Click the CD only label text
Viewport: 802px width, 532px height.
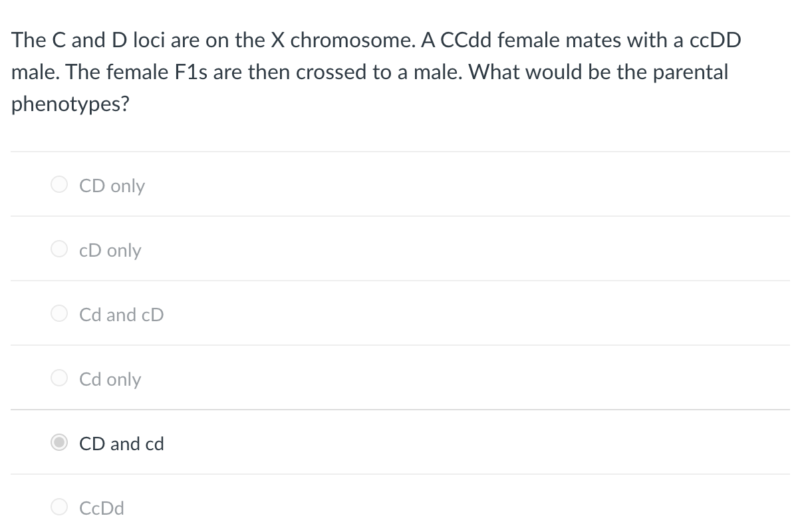112,186
